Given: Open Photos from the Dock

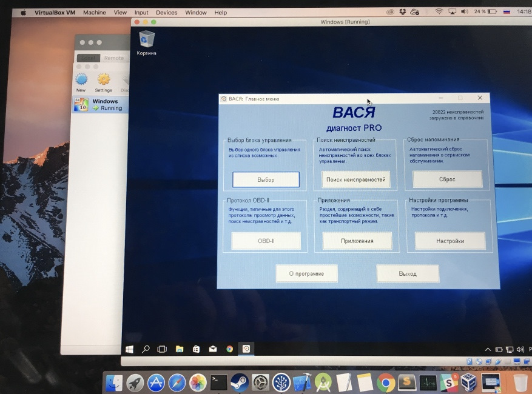Looking at the screenshot, I should point(198,383).
